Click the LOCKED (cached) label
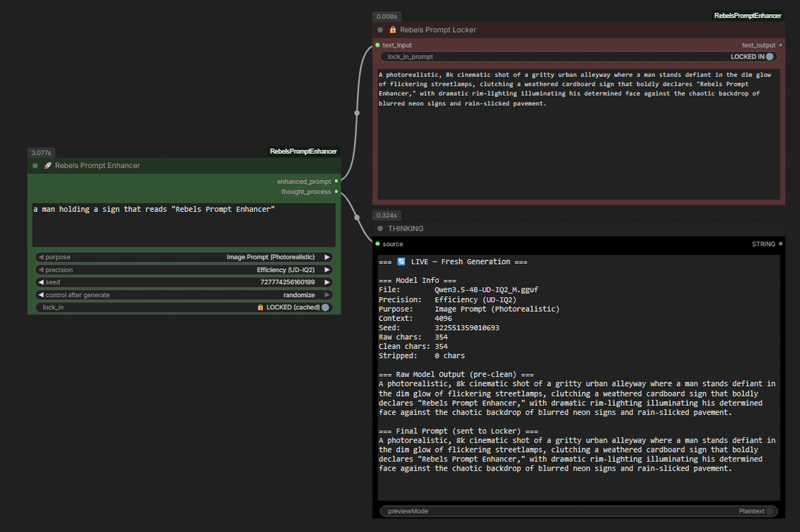The width and height of the screenshot is (800, 532). pyautogui.click(x=293, y=307)
